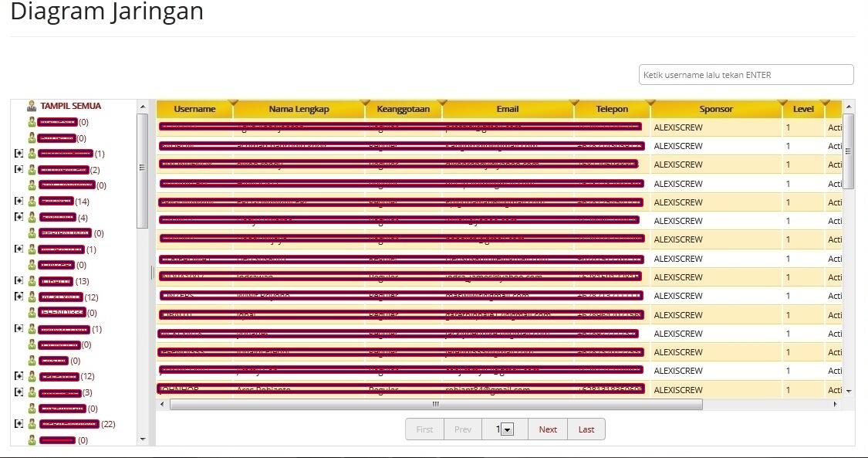Click the First page button
Screen dimensions: 868x458
click(x=424, y=429)
